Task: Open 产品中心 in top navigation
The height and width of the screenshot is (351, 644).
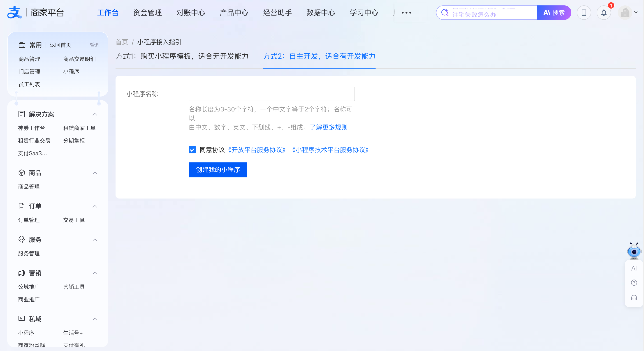Action: click(x=234, y=12)
